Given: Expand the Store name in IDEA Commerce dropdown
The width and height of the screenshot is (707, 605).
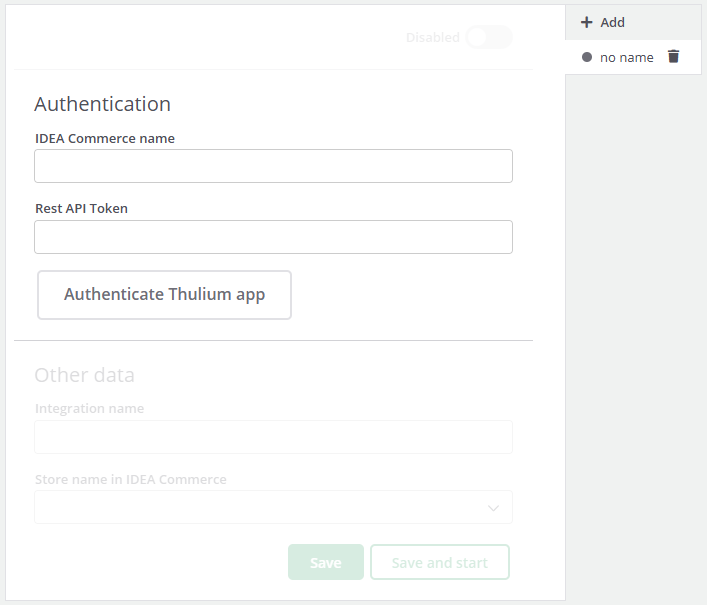Looking at the screenshot, I should click(273, 507).
